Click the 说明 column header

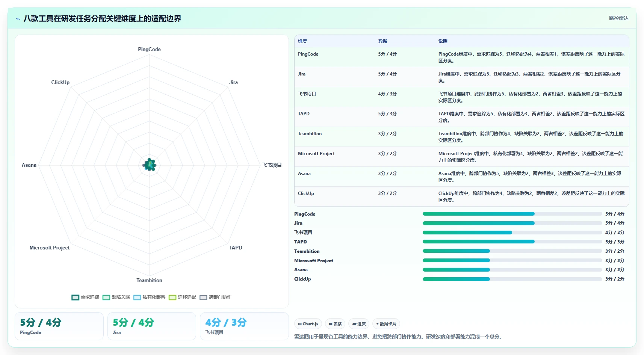point(443,41)
